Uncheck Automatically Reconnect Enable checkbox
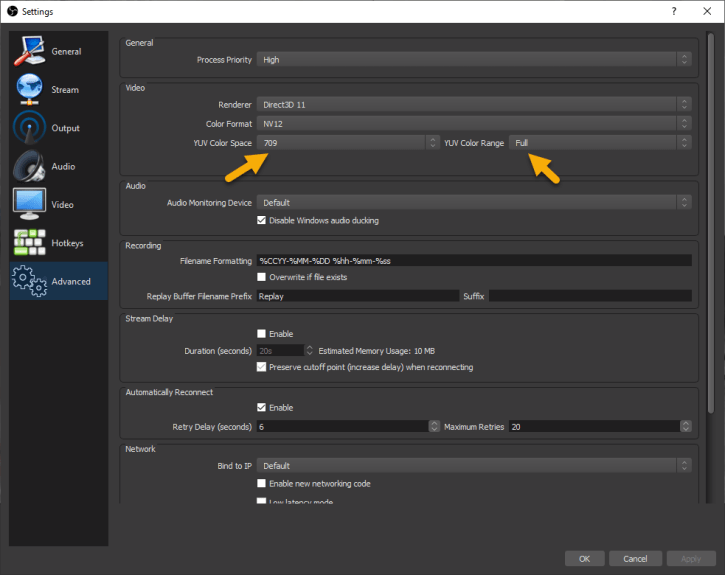The image size is (725, 575). pos(263,408)
